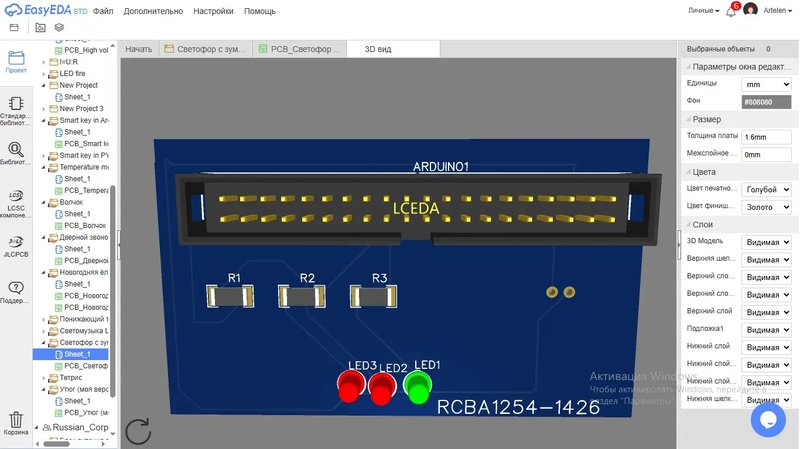Select the PCB_High vol file icon
This screenshot has width=800, height=449.
click(58, 50)
